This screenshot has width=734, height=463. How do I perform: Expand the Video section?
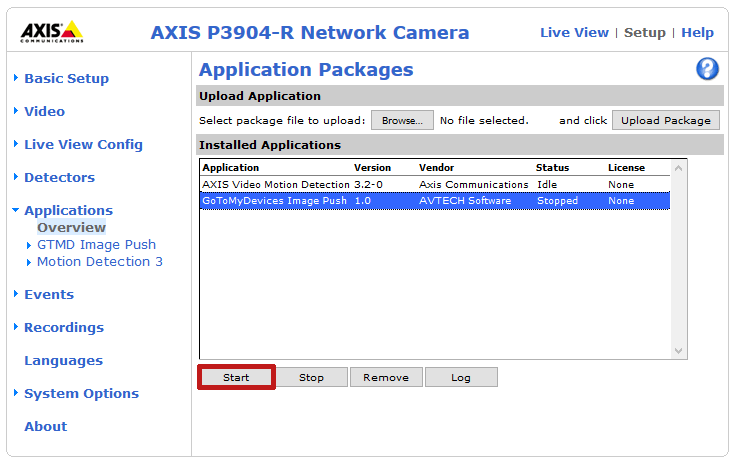click(x=44, y=111)
